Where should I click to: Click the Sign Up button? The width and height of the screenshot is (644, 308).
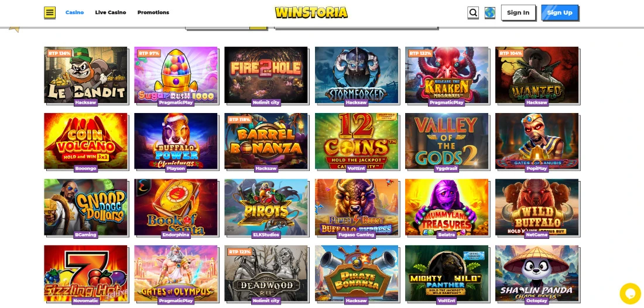pos(559,12)
